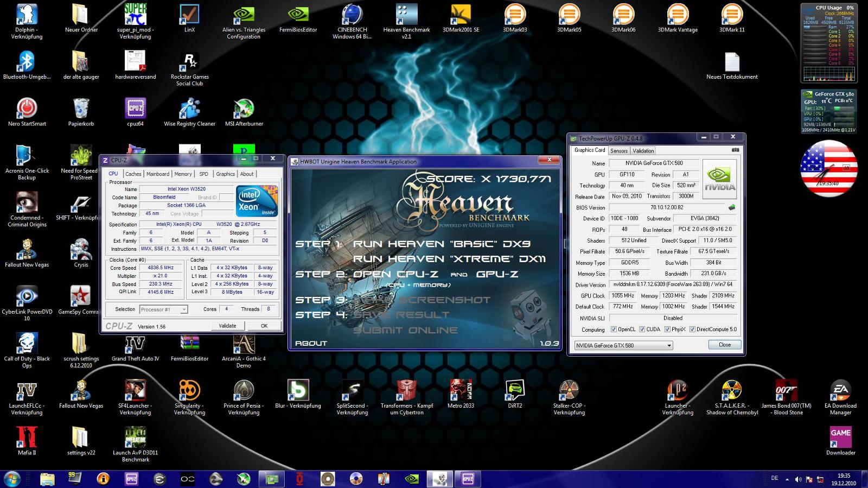Switch to Sensors tab in GPU-Z
This screenshot has height=488, width=868.
click(x=618, y=150)
